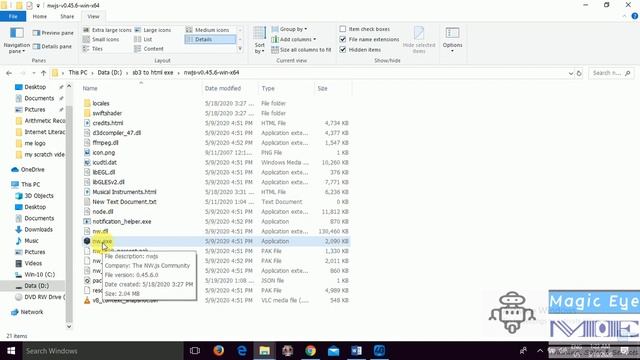
Task: Toggle Item check boxes option
Action: (x=343, y=29)
